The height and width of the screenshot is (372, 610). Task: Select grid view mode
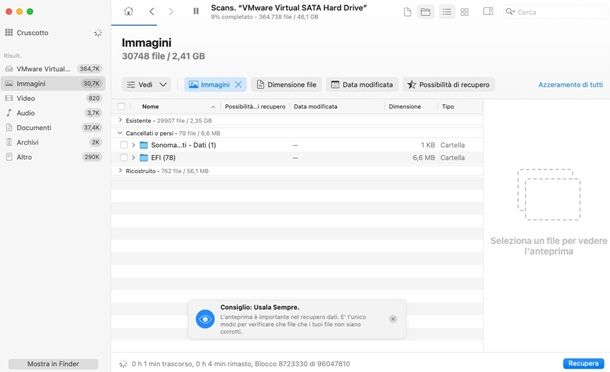click(465, 12)
